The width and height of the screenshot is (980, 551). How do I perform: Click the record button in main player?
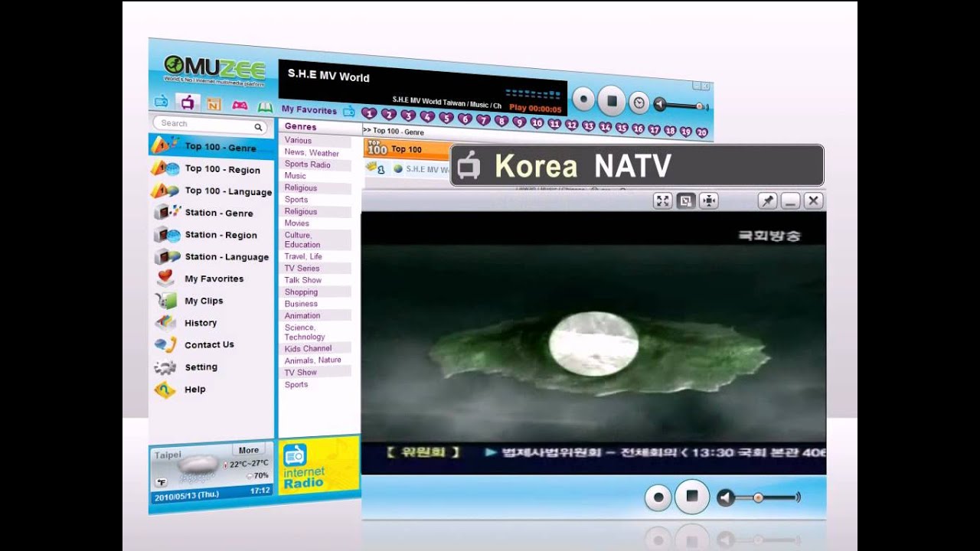584,99
